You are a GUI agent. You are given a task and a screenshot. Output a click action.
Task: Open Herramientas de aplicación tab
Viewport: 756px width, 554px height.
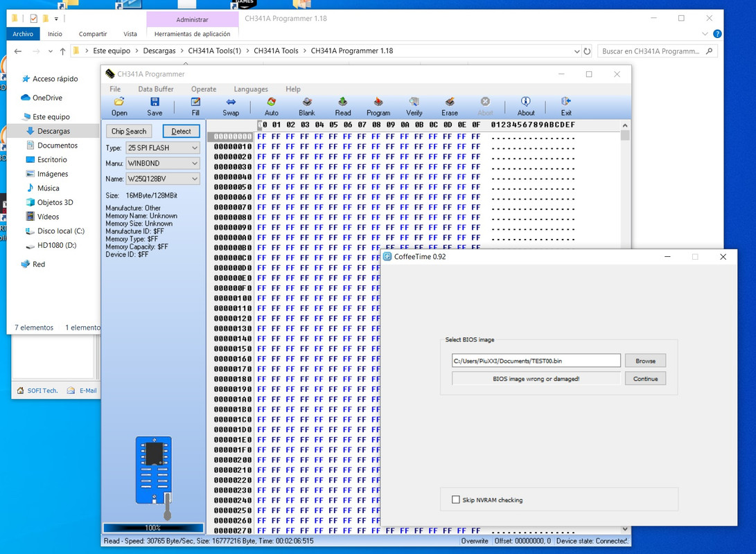[193, 34]
